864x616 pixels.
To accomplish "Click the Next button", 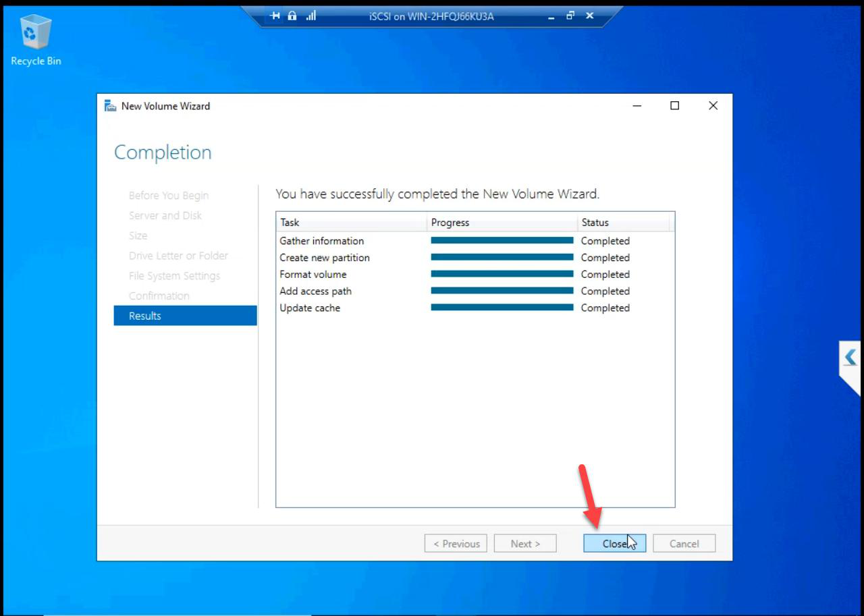I will (x=525, y=544).
